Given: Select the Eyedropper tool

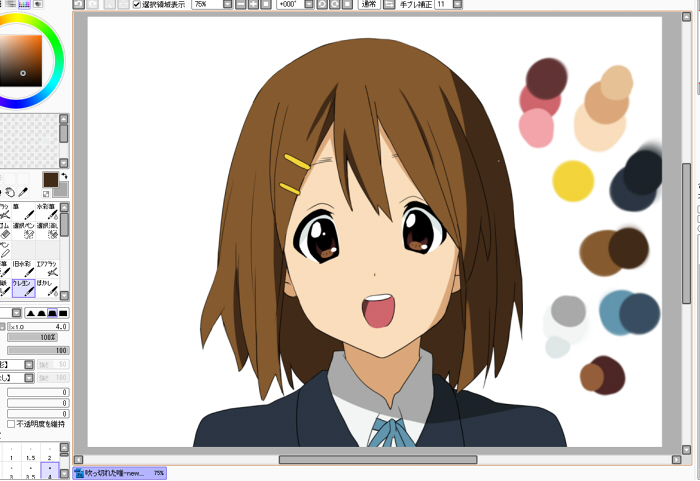Looking at the screenshot, I should (23, 192).
